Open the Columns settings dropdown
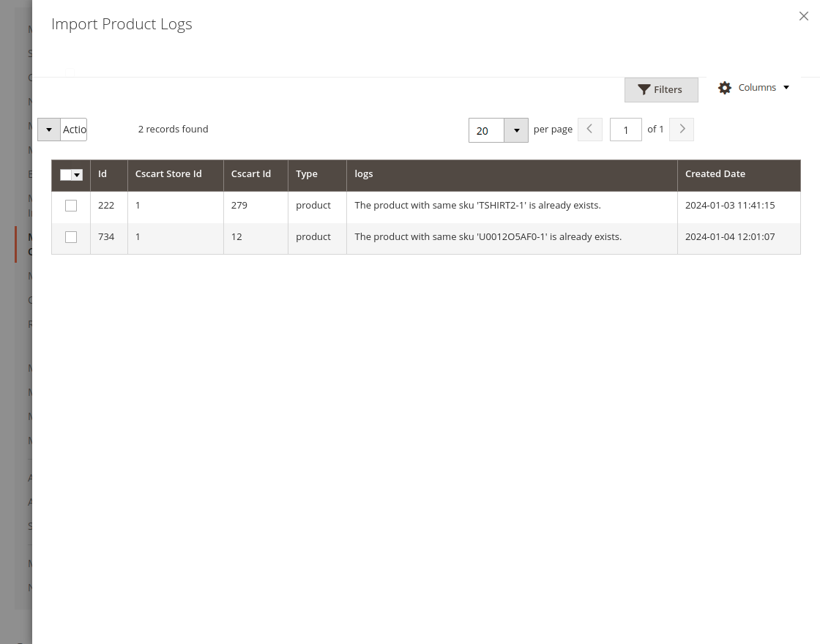Viewport: 820px width, 644px height. pyautogui.click(x=753, y=88)
